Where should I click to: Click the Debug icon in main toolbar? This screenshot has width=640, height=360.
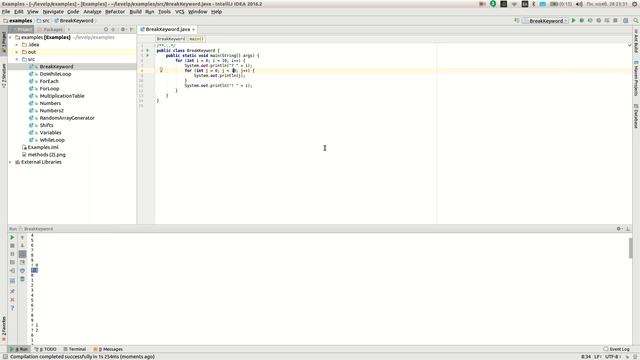582,20
